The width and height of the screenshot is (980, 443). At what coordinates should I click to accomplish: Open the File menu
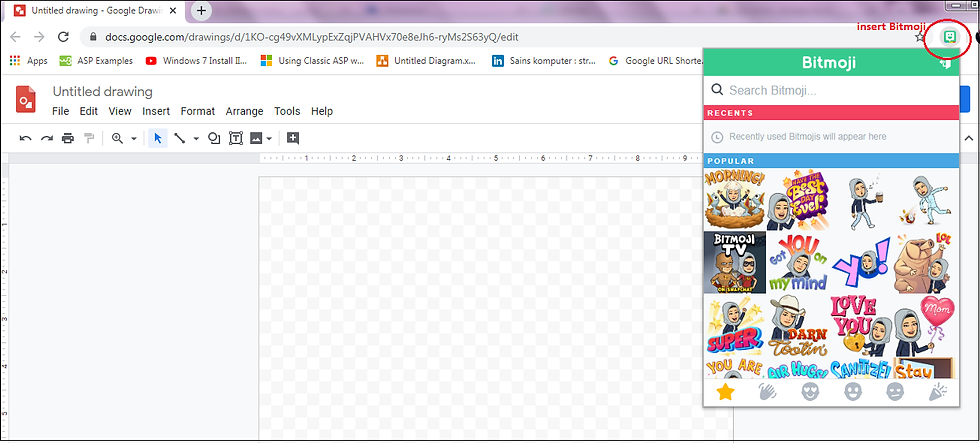coord(61,111)
